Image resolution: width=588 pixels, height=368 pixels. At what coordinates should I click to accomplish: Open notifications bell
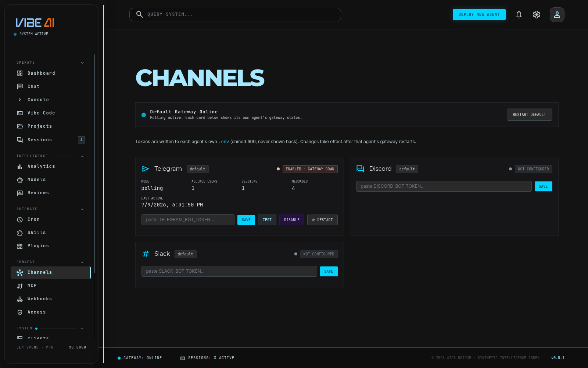519,15
